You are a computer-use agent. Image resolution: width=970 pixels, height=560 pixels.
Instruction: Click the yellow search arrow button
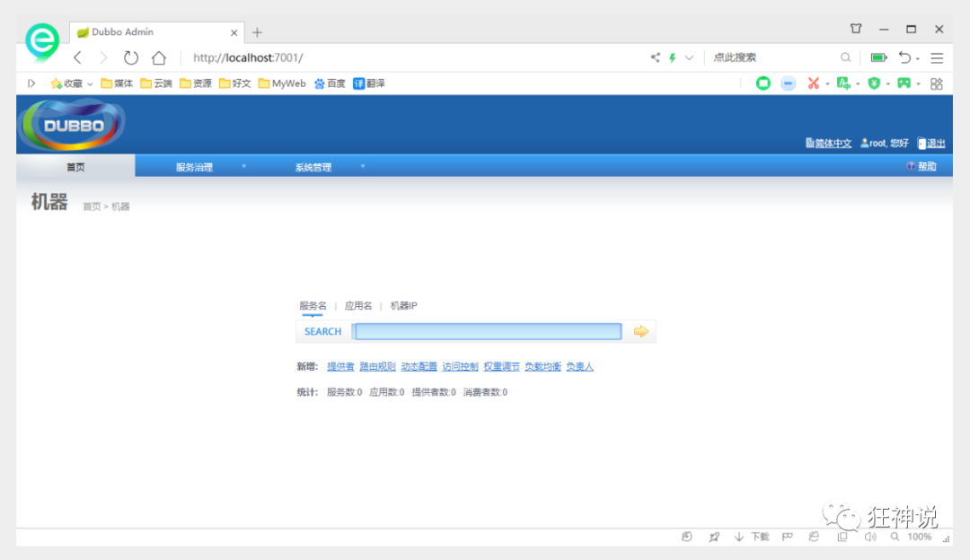click(x=641, y=332)
